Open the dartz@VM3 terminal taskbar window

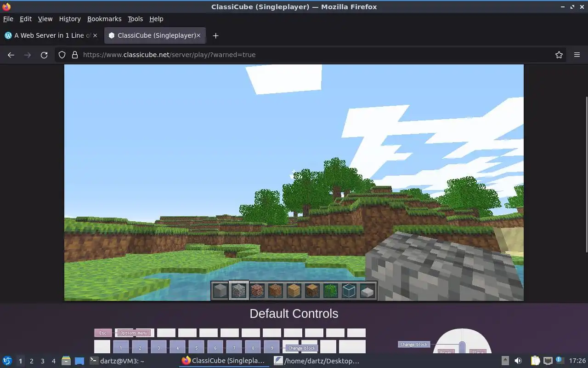tap(133, 361)
